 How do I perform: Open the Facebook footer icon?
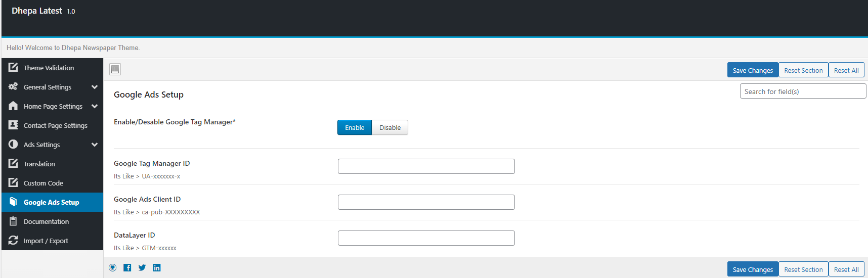pos(127,268)
